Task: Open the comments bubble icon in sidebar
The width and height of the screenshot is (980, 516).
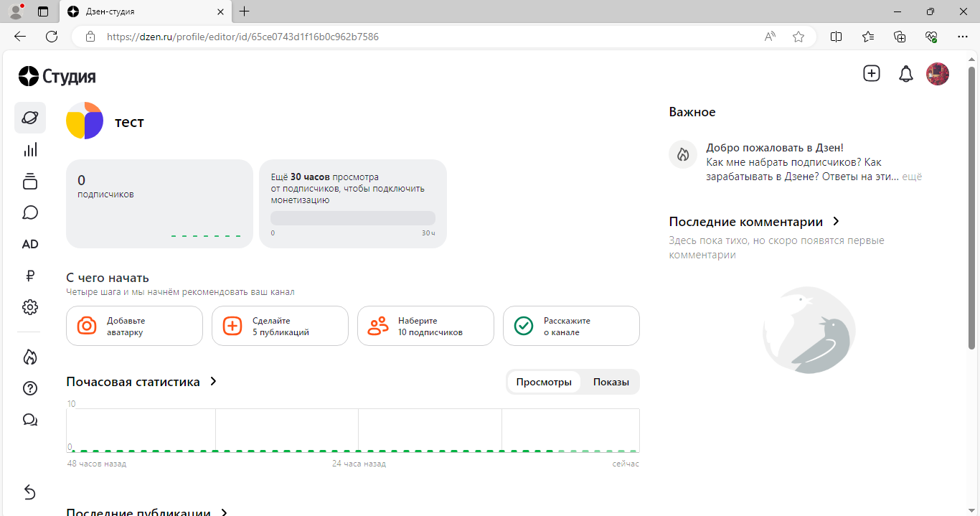Action: coord(30,212)
